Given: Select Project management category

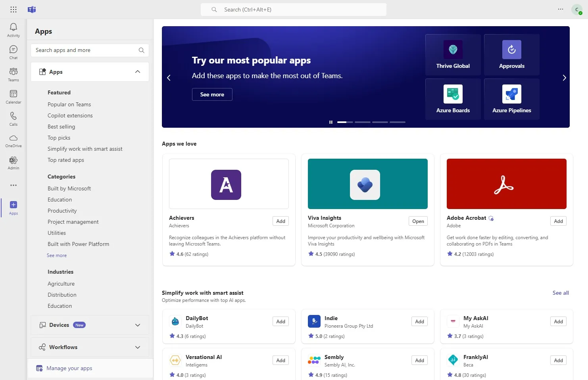Looking at the screenshot, I should pyautogui.click(x=73, y=222).
